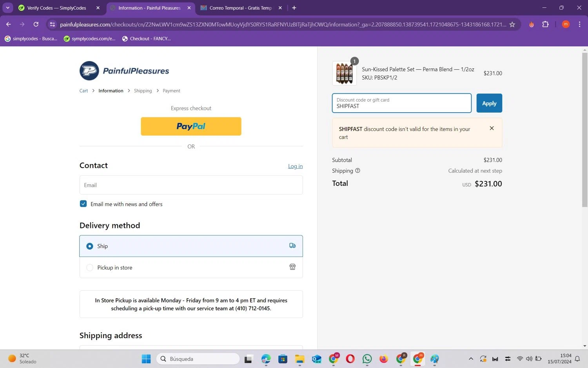
Task: Open the volume control in system tray
Action: click(x=529, y=359)
